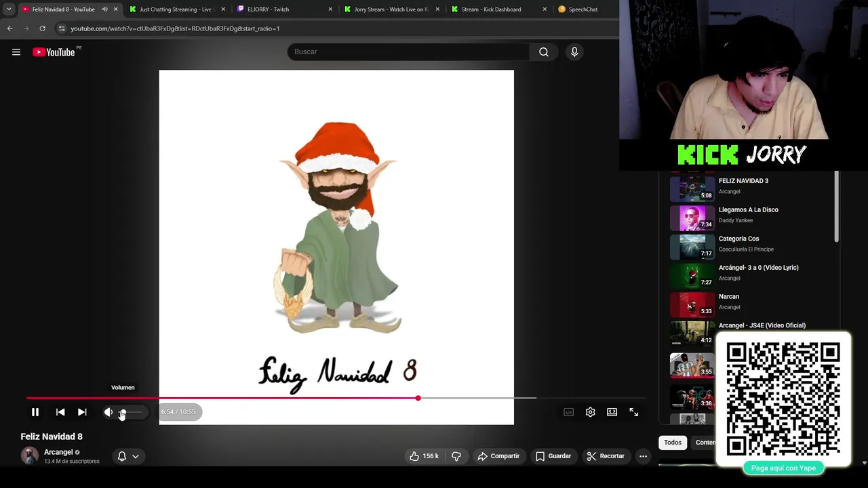This screenshot has width=868, height=488.
Task: Switch to Stream - Kick Dashboard tab
Action: (499, 9)
